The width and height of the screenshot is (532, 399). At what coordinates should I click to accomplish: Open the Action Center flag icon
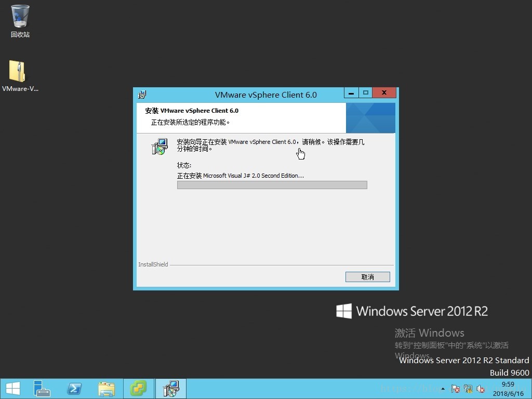(x=456, y=389)
